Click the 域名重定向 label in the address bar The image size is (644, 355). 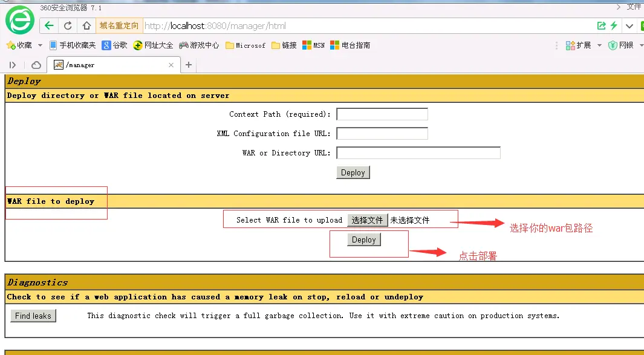[x=119, y=26]
